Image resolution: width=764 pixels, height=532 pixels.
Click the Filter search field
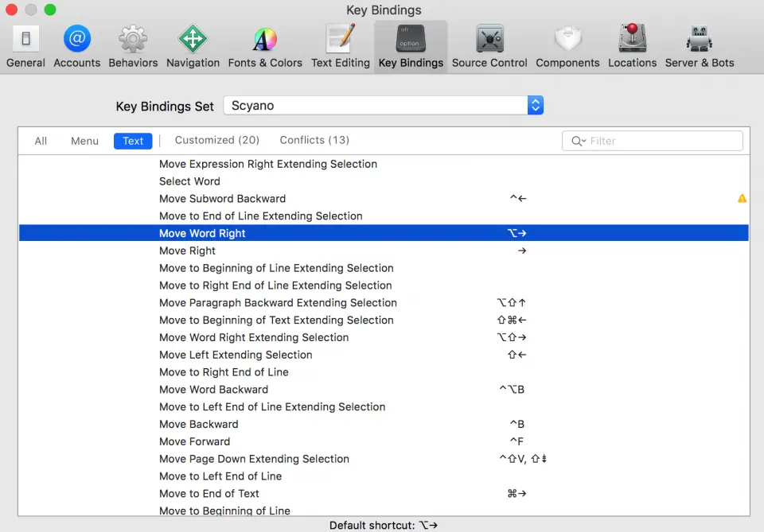coord(652,141)
